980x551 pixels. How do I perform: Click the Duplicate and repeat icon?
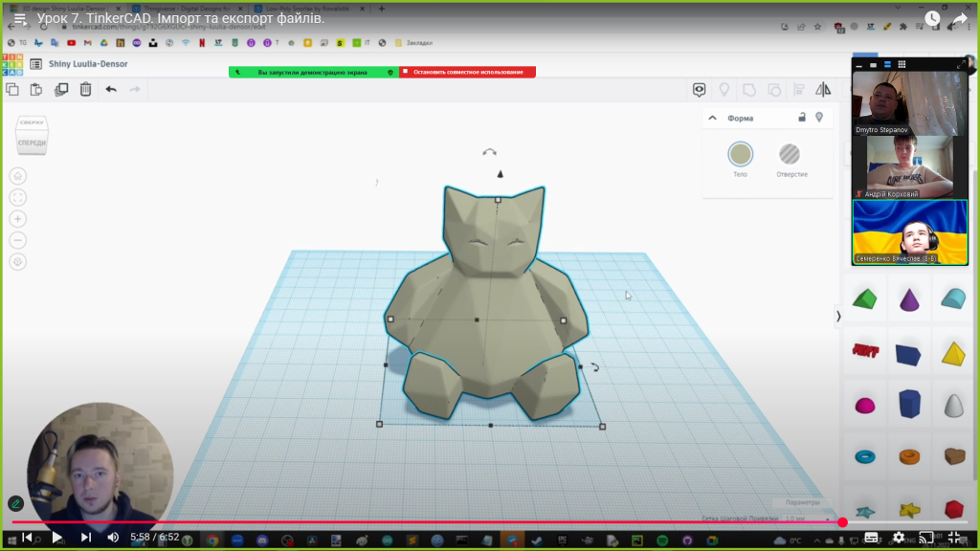[61, 89]
